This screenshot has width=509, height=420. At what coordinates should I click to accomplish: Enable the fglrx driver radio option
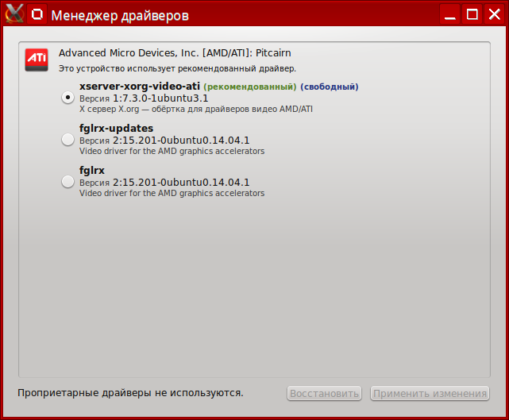coord(68,182)
